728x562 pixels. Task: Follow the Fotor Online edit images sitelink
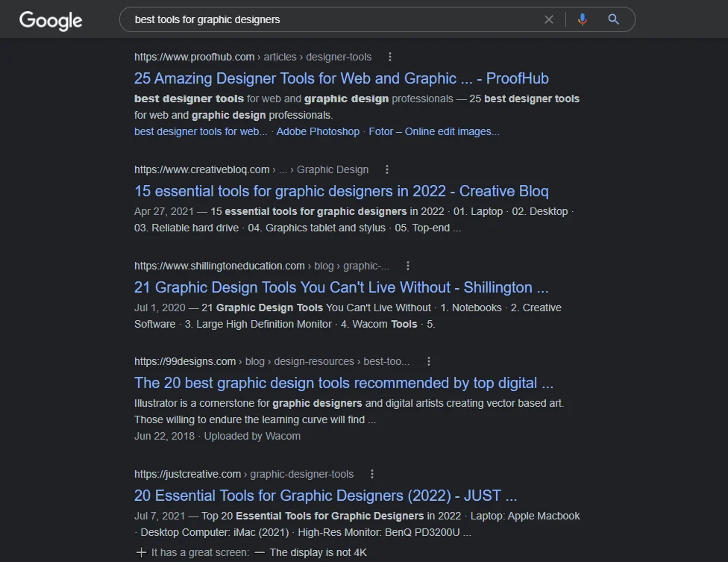pos(434,131)
